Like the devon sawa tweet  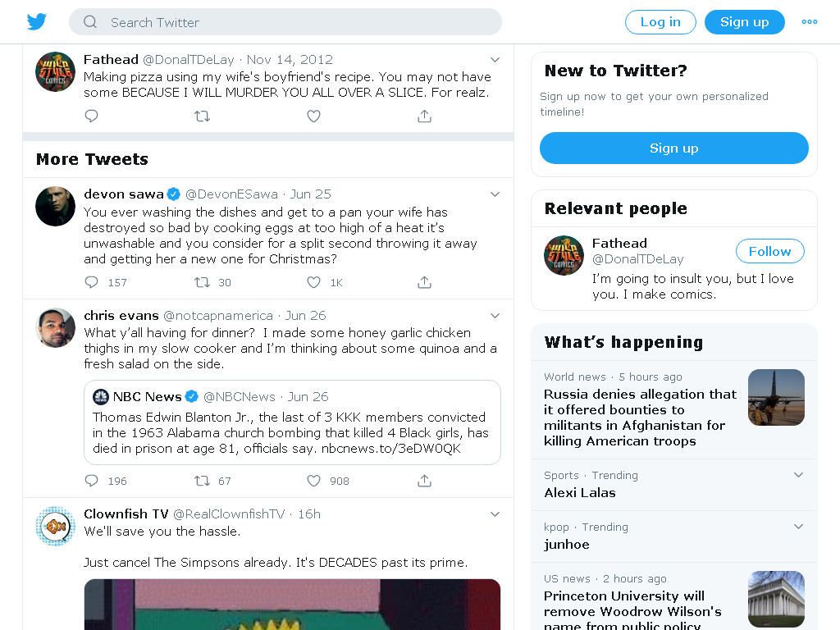[314, 282]
